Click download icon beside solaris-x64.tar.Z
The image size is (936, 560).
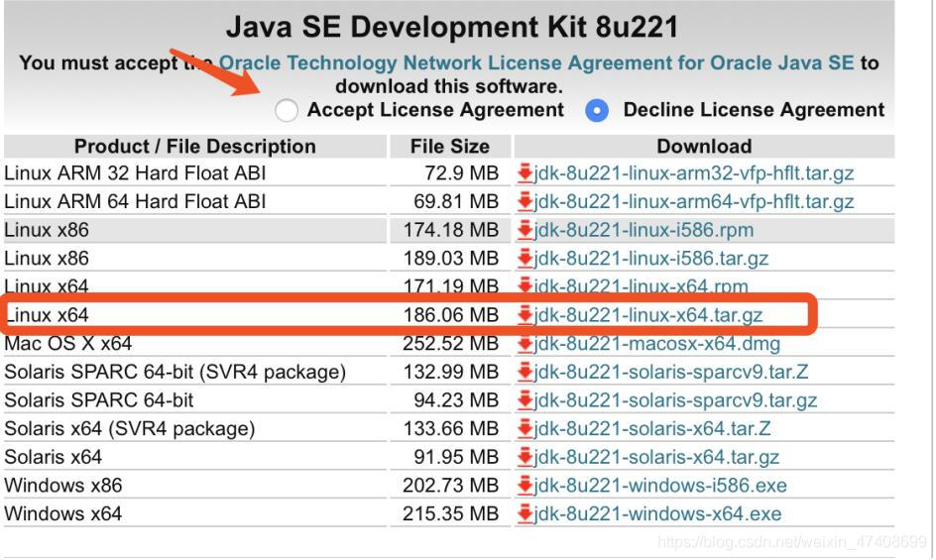point(525,428)
